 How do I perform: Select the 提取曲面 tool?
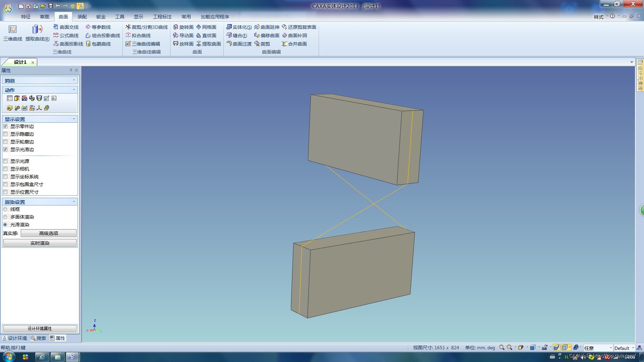point(208,44)
